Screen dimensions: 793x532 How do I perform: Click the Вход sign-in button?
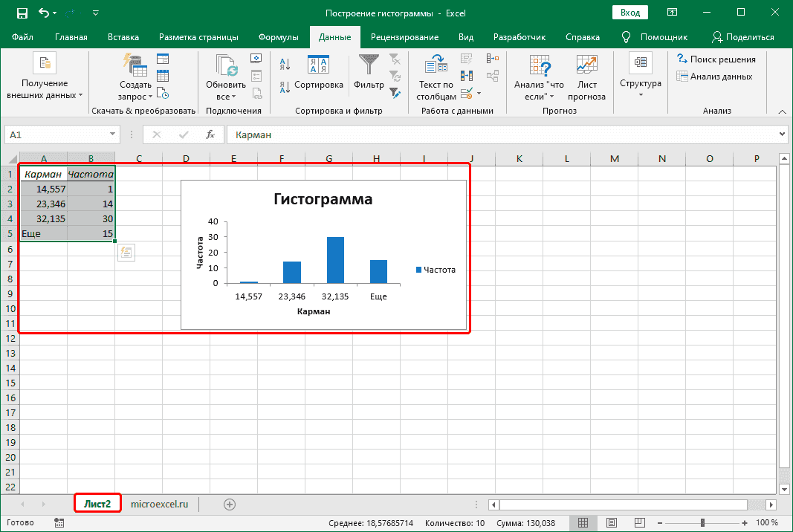pyautogui.click(x=629, y=13)
